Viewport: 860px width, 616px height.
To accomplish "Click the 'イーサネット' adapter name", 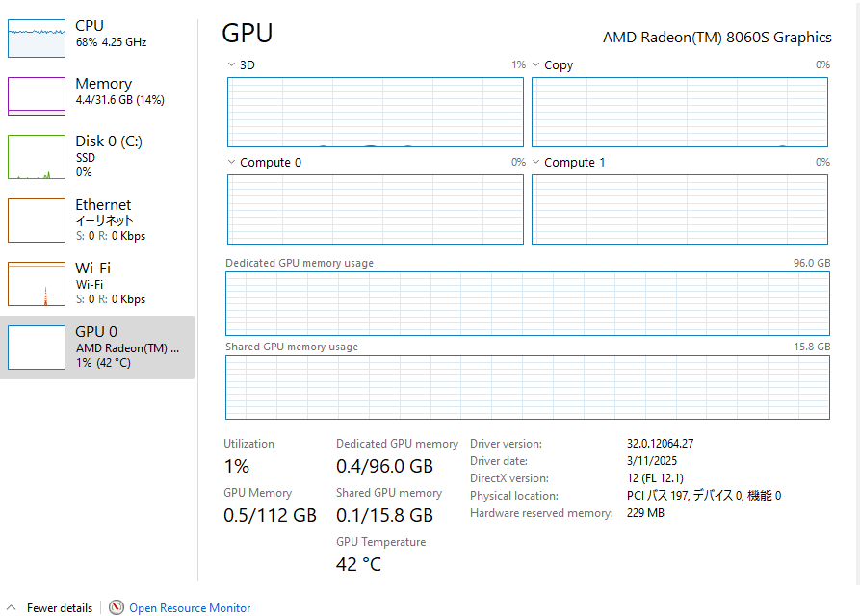I will point(104,220).
